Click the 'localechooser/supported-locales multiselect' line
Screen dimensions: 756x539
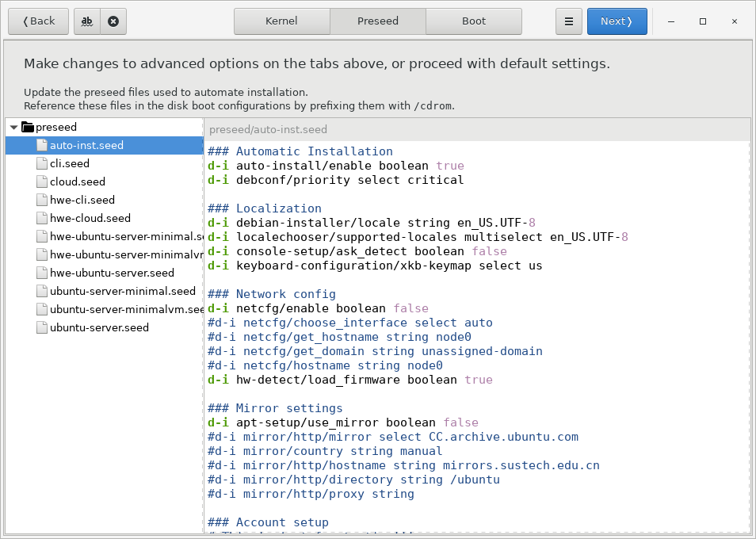pos(418,237)
